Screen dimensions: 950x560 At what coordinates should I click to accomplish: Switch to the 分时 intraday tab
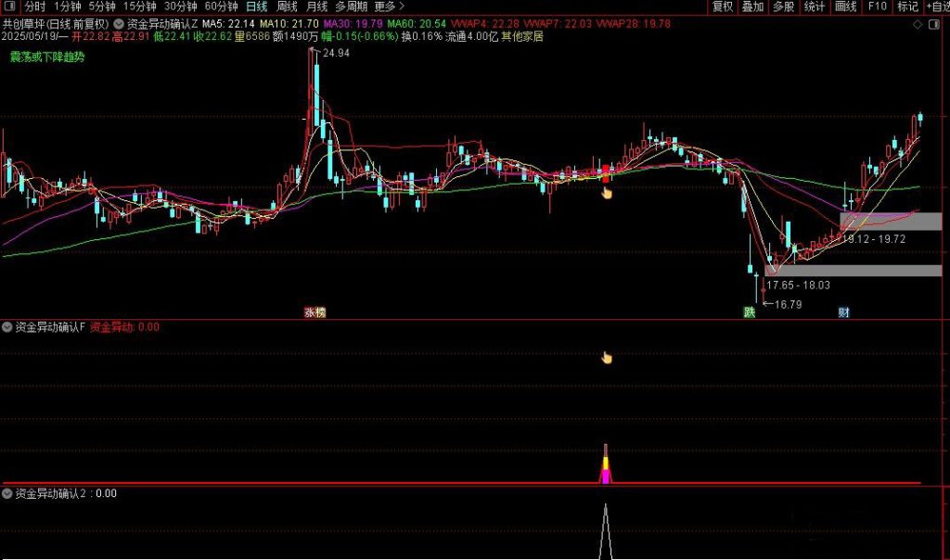click(x=34, y=6)
